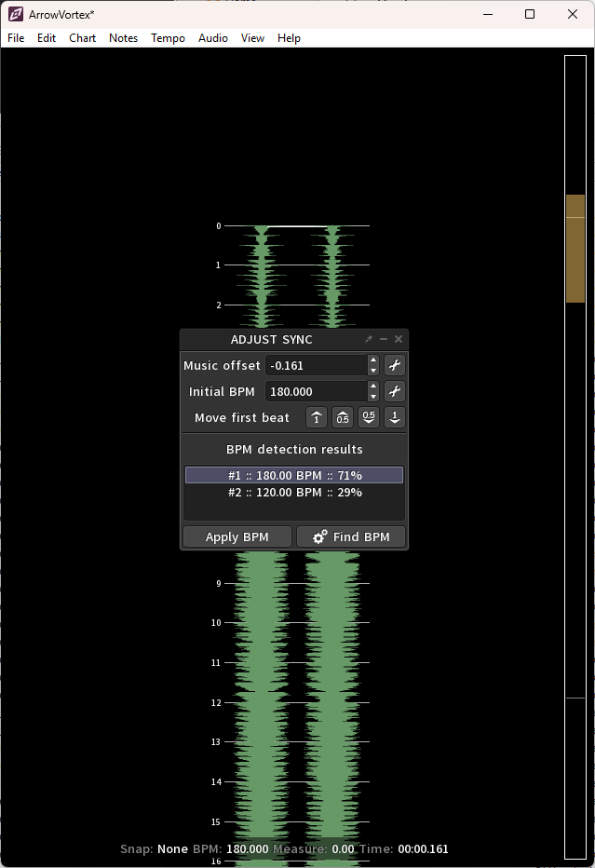Minimize the Adjust Sync dialog
Viewport: 595px width, 868px height.
384,339
